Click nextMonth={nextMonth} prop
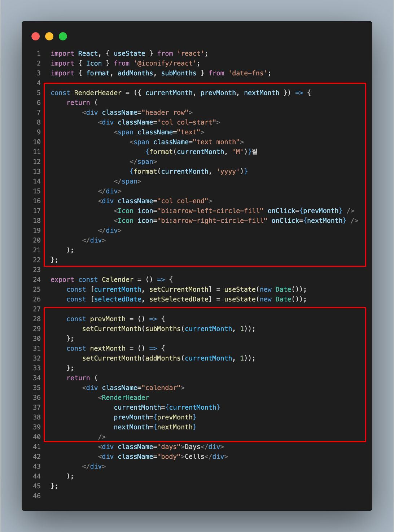 tap(155, 427)
